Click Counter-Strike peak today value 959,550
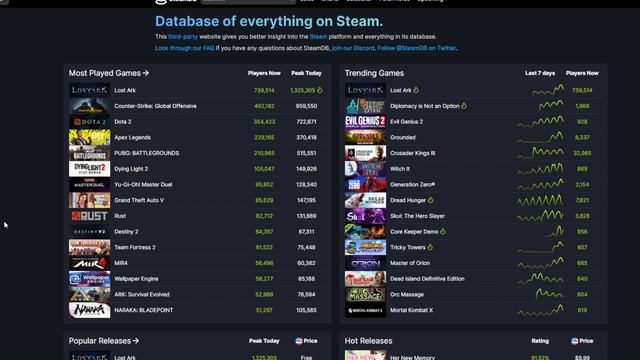 307,106
